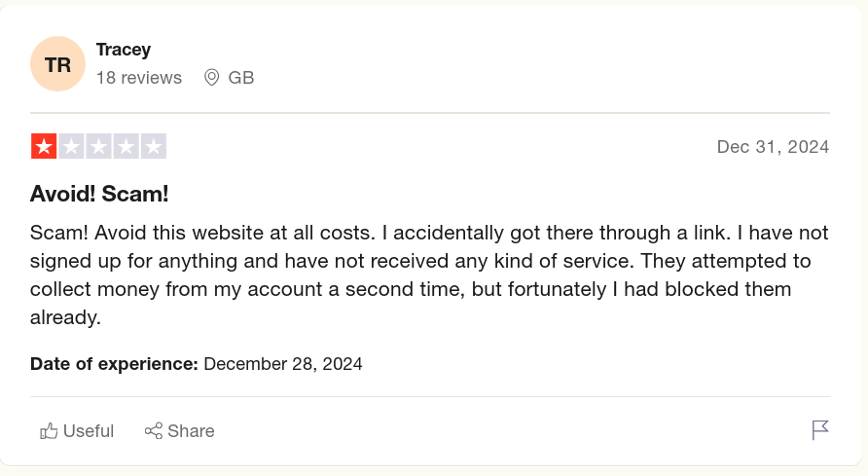This screenshot has width=868, height=476.
Task: Flag this review using the flag icon
Action: 820,430
